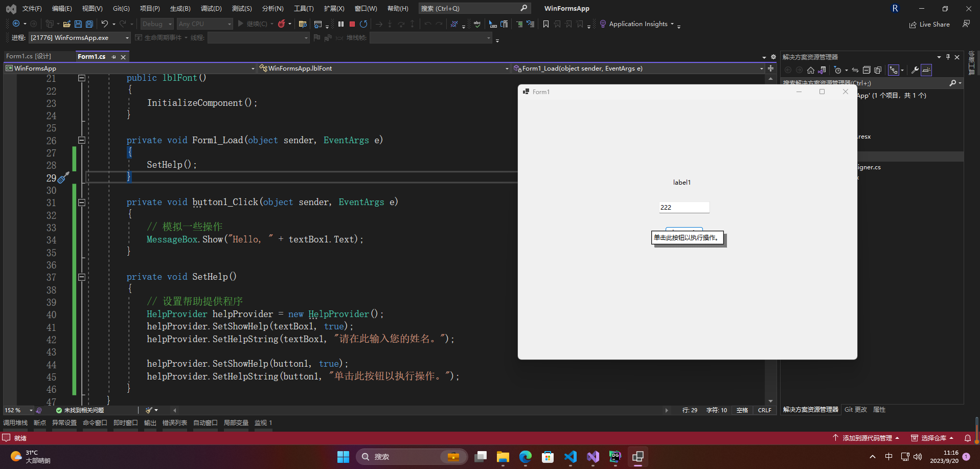Open the WinFormsApp project scope dropdown
980x469 pixels.
click(130, 69)
